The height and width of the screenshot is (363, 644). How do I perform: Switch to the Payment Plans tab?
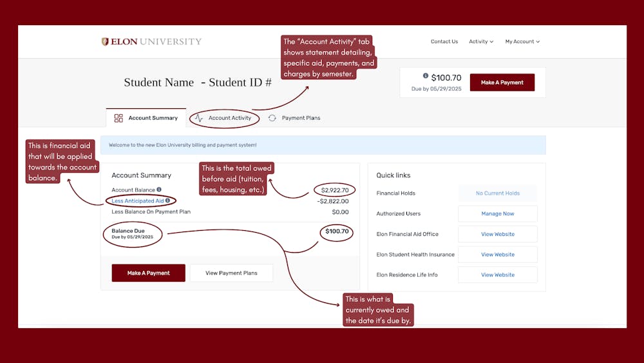(x=301, y=118)
